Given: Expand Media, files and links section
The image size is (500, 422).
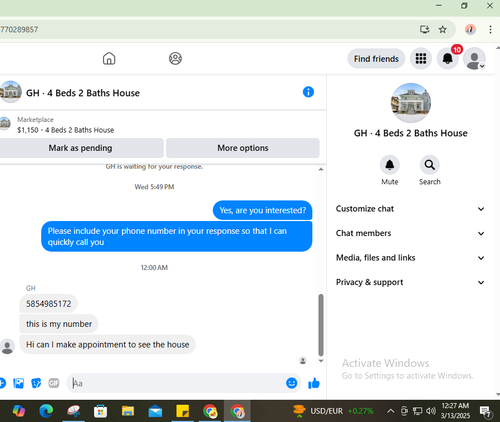Looking at the screenshot, I should (x=410, y=258).
